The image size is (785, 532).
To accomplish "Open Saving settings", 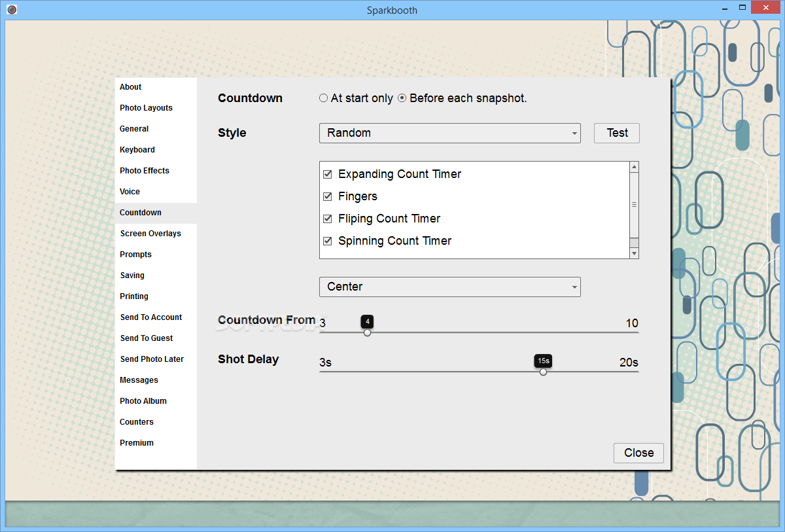I will point(156,275).
